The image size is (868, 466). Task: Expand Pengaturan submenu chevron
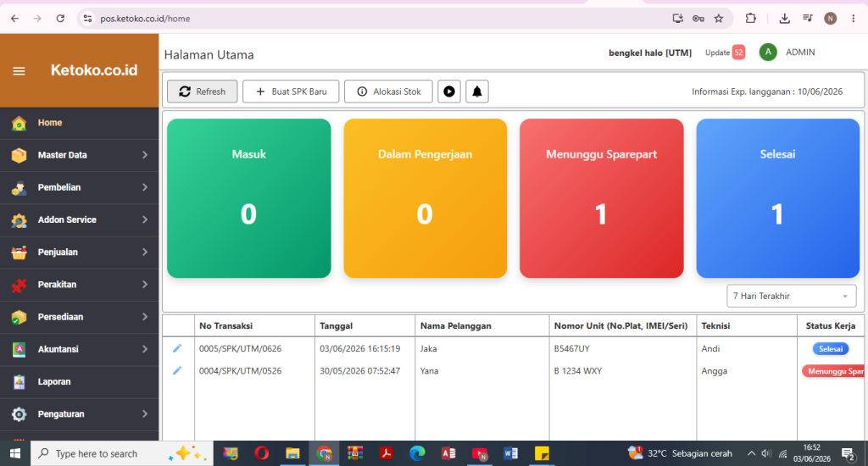pyautogui.click(x=145, y=414)
